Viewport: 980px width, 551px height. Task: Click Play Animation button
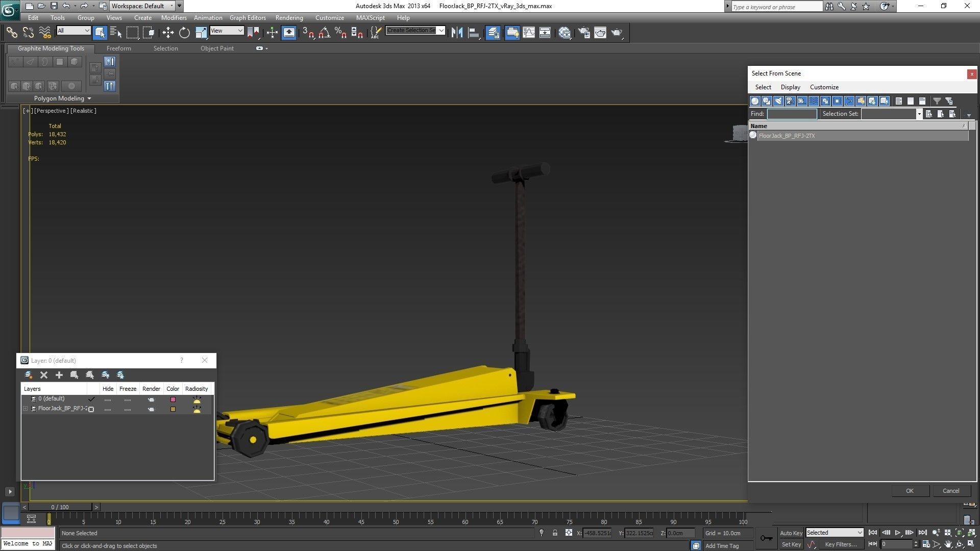[898, 533]
